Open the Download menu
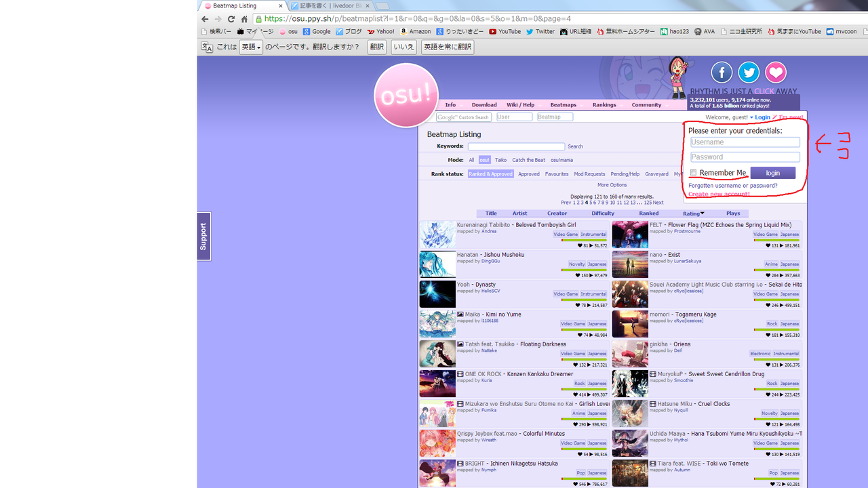The height and width of the screenshot is (488, 868). (x=484, y=105)
